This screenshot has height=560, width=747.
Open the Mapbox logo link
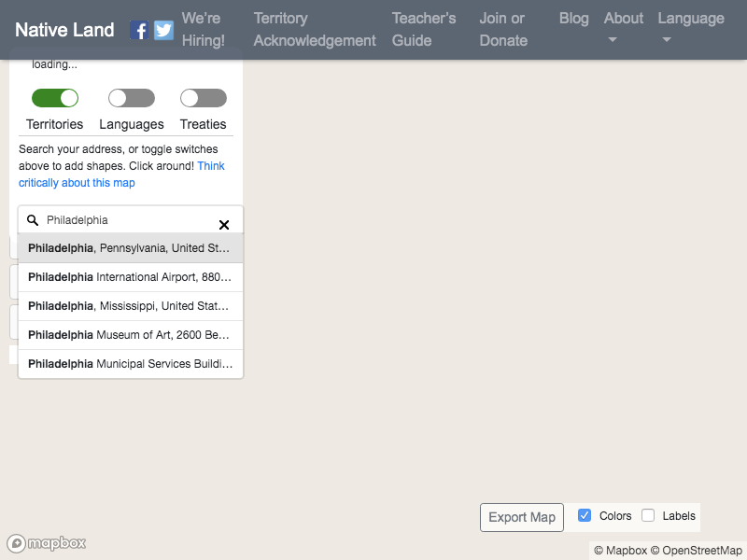click(x=46, y=543)
